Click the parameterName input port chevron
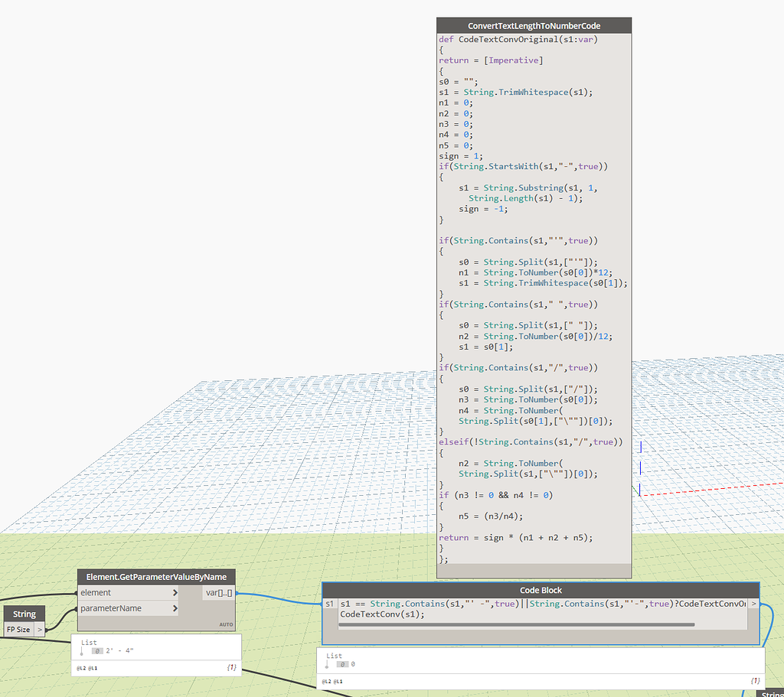This screenshot has height=697, width=784. 175,608
